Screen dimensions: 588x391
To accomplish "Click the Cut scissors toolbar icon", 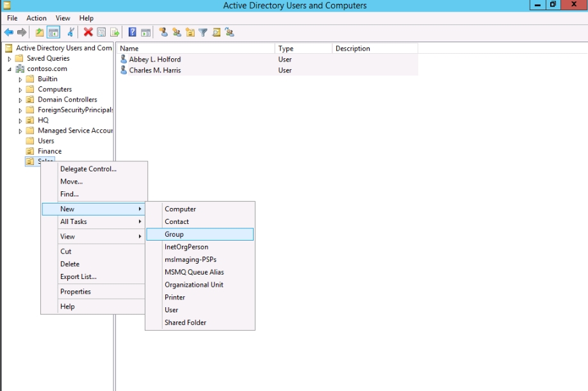I will [71, 33].
